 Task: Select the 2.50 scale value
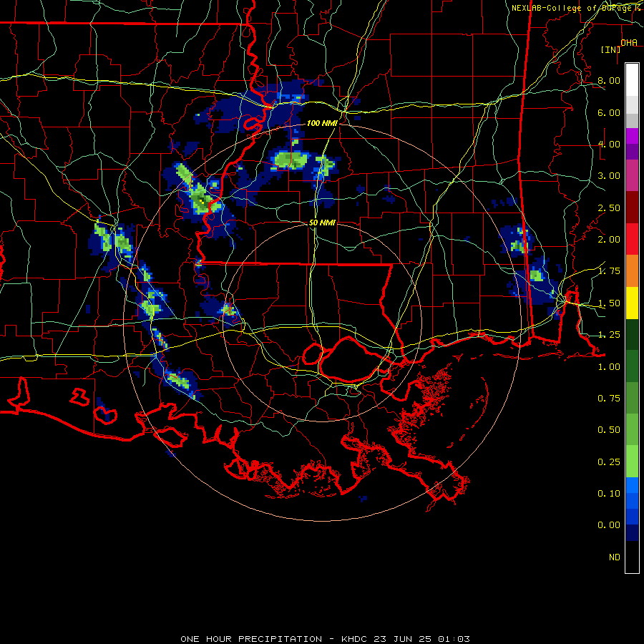(x=609, y=208)
